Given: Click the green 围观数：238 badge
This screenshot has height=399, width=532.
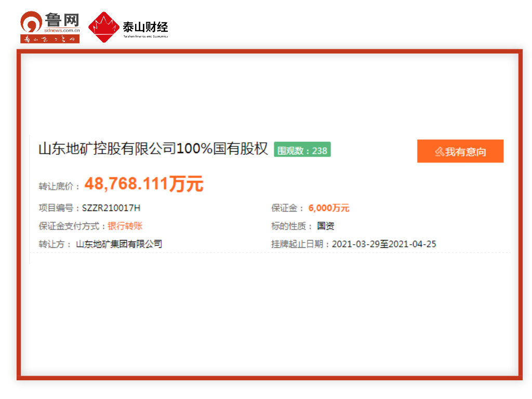Looking at the screenshot, I should 302,150.
